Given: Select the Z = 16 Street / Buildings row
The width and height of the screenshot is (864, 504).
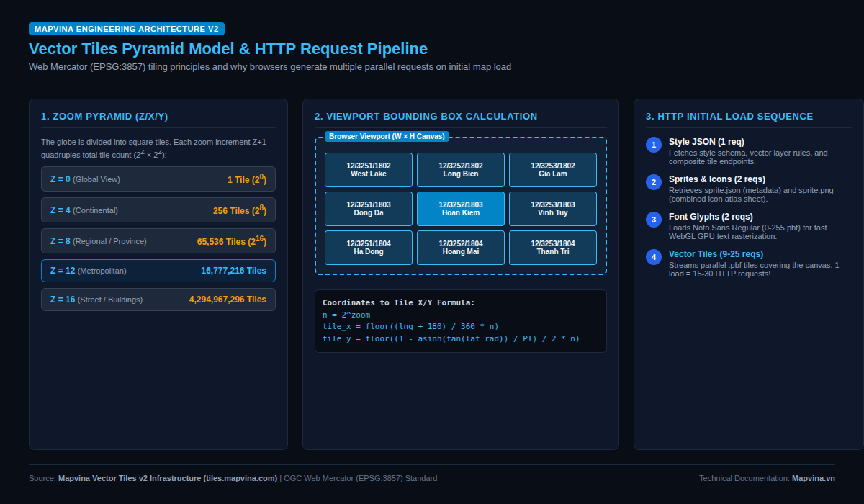Looking at the screenshot, I should (x=158, y=300).
